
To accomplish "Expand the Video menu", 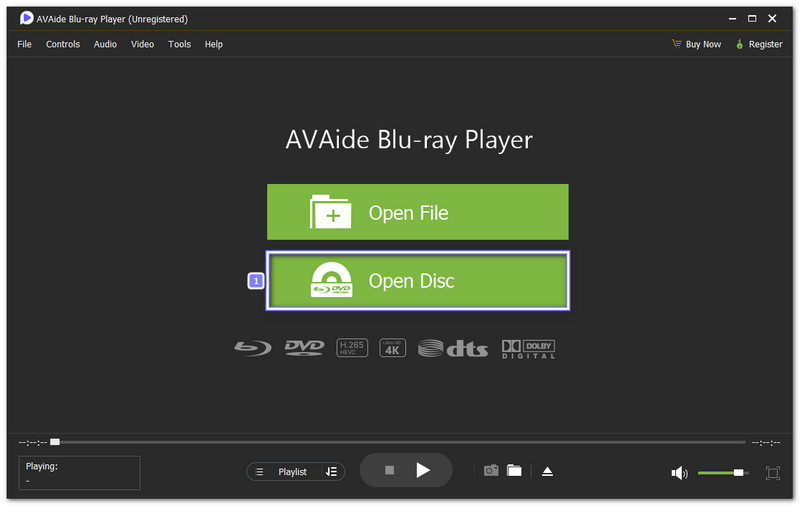I will click(x=143, y=44).
